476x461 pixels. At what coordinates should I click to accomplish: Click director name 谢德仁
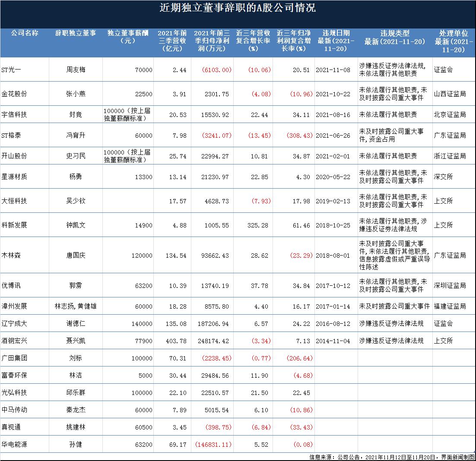(76, 323)
